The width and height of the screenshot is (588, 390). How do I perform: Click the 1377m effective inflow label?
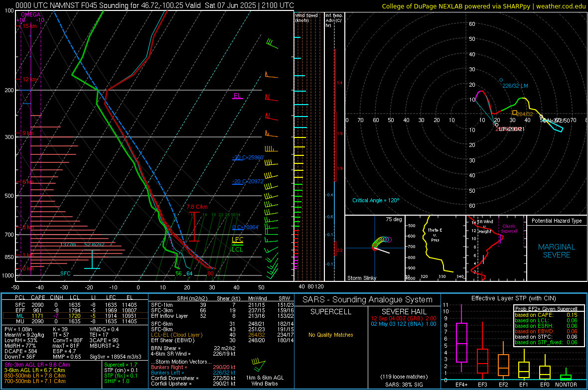pyautogui.click(x=68, y=245)
